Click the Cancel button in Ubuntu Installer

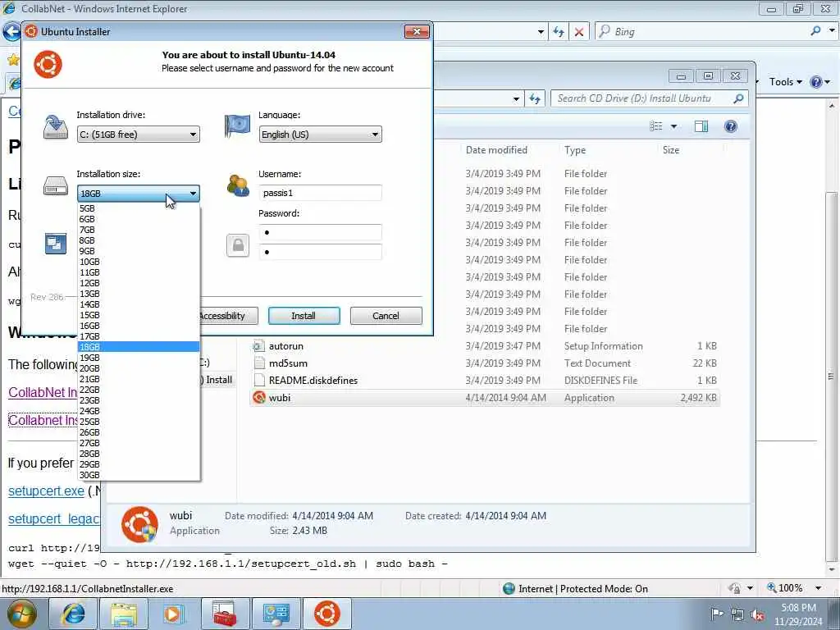pyautogui.click(x=386, y=316)
